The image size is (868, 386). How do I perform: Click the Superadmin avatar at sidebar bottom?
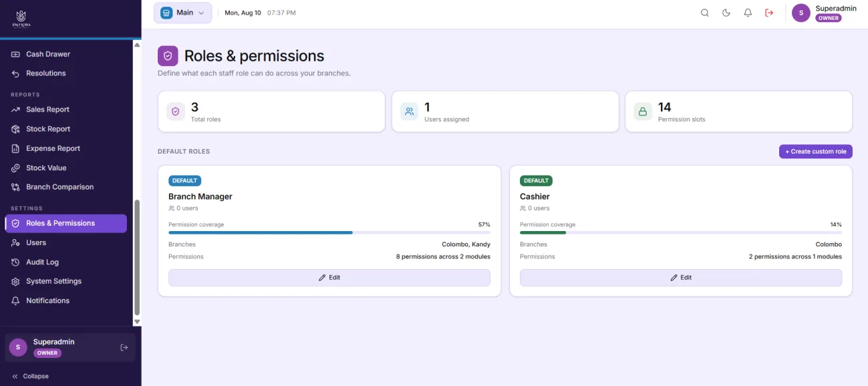[18, 347]
